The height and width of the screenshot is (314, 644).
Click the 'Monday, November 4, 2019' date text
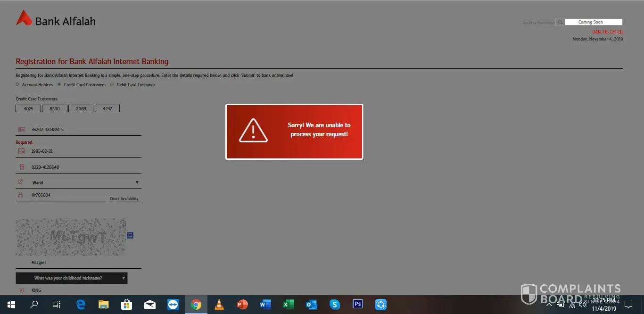597,39
